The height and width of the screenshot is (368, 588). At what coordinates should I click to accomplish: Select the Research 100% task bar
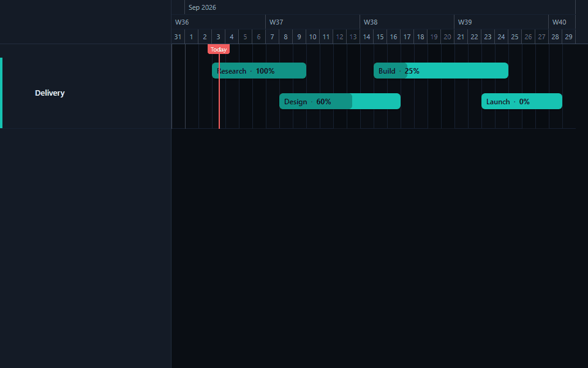pyautogui.click(x=258, y=71)
